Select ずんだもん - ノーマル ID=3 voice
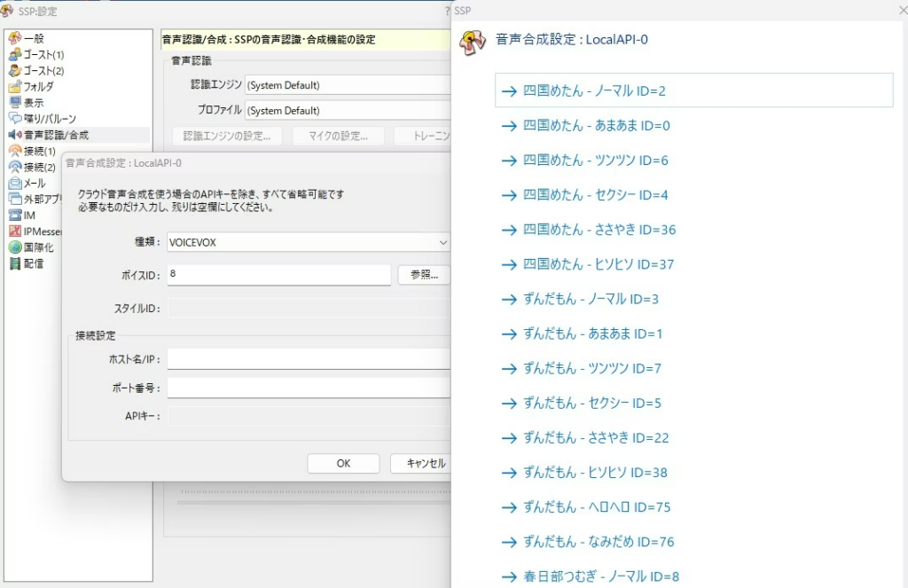 591,299
